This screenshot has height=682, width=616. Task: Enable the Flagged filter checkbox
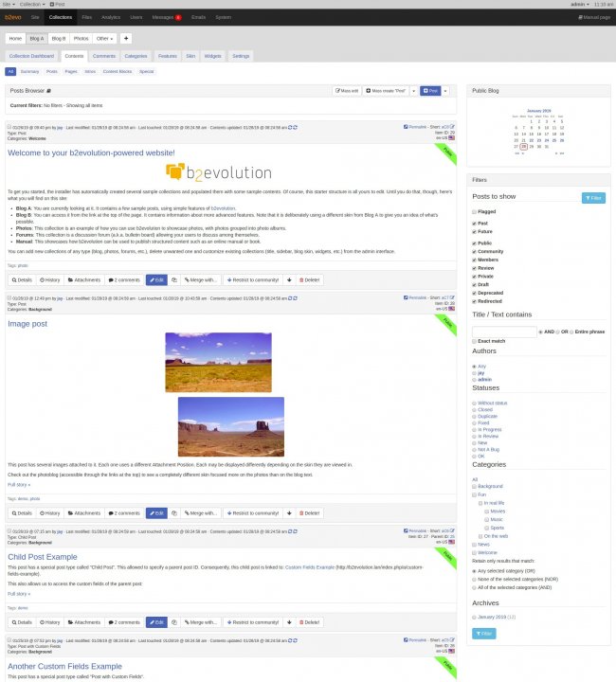pos(474,212)
